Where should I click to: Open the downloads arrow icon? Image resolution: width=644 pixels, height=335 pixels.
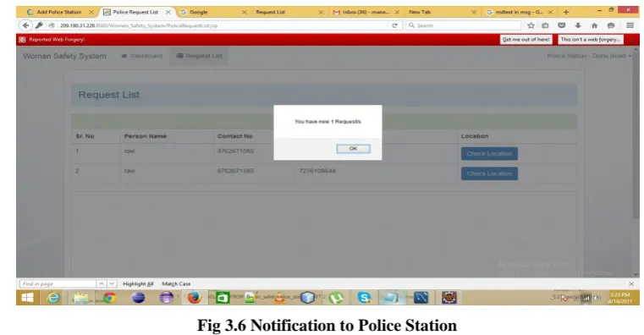coord(578,25)
